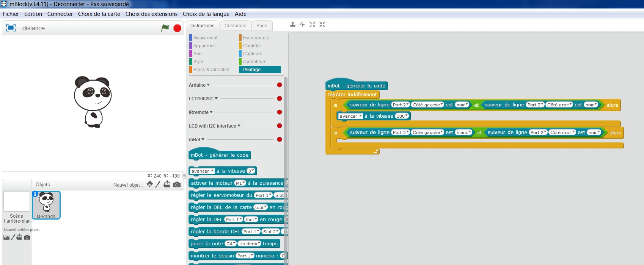
Task: Toggle full-screen stage mode icon
Action: 11,28
